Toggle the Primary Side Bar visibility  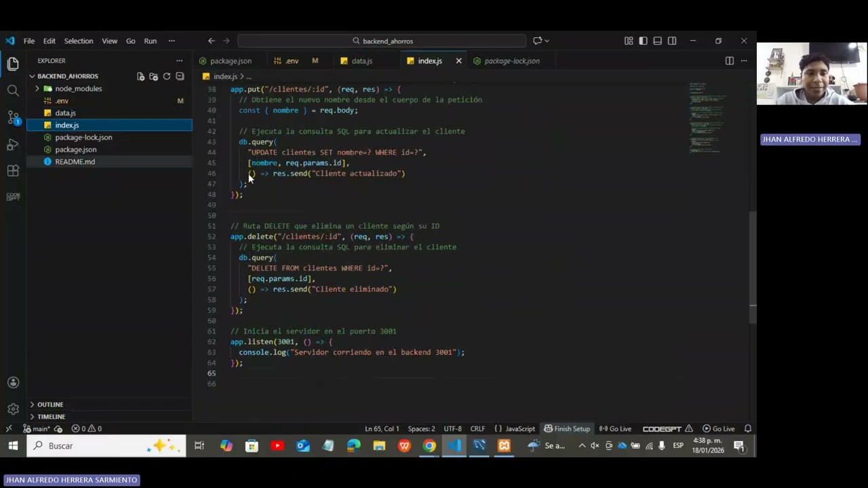pyautogui.click(x=643, y=41)
